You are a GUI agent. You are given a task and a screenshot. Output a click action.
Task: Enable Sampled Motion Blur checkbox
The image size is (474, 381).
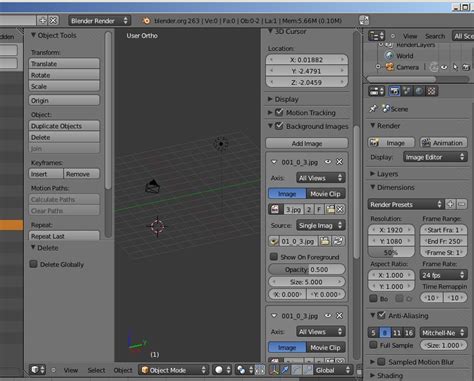click(381, 362)
